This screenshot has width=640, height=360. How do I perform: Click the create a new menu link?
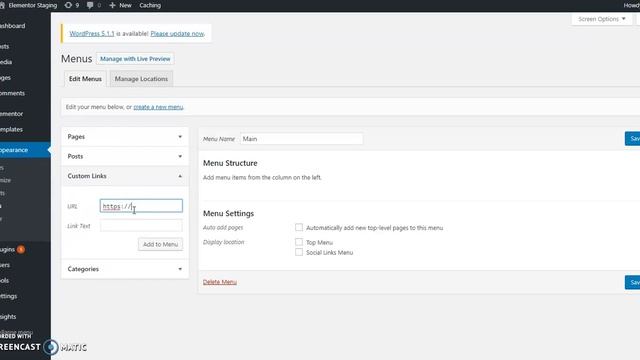pyautogui.click(x=158, y=107)
